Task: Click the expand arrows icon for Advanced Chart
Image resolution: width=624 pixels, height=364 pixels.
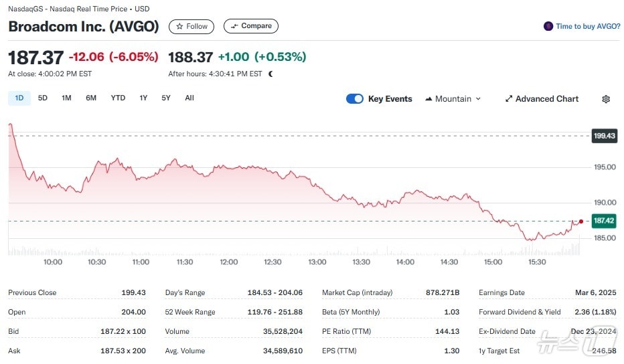Action: pyautogui.click(x=509, y=99)
